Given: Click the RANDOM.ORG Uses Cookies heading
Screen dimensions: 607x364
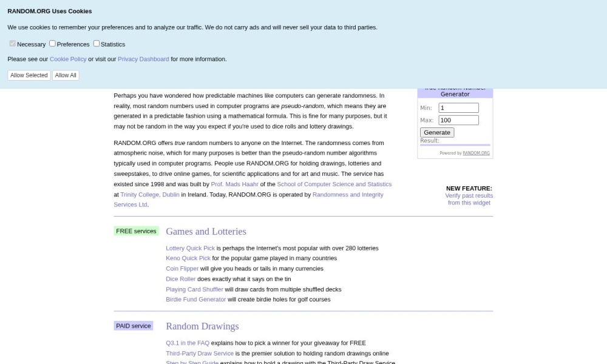Looking at the screenshot, I should (x=50, y=11).
